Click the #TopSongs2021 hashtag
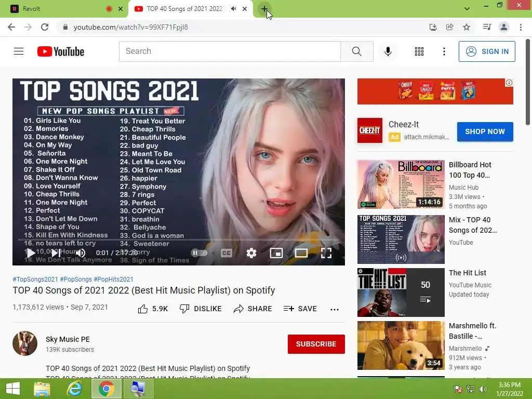 [35, 279]
